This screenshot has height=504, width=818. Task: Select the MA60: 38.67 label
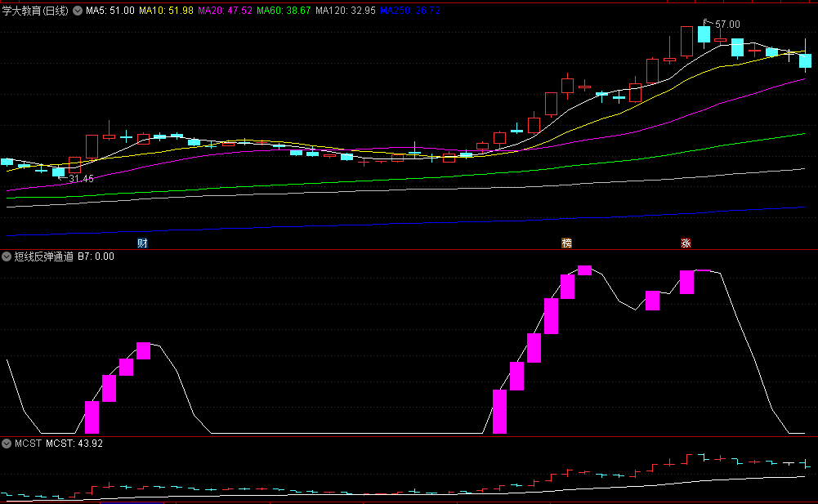point(284,11)
